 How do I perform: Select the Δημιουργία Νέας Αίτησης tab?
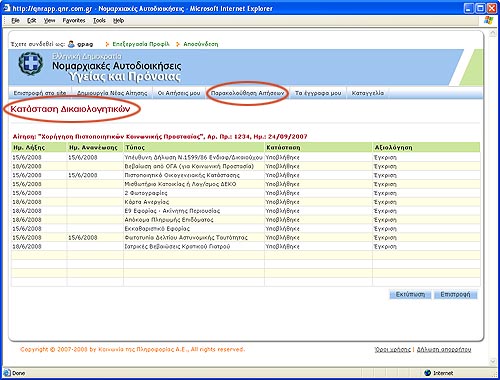click(x=112, y=93)
